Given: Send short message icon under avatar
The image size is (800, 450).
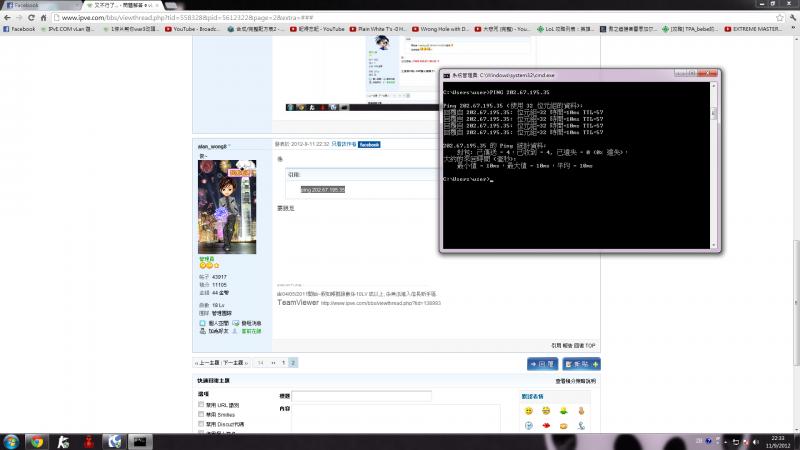Looking at the screenshot, I should point(236,323).
